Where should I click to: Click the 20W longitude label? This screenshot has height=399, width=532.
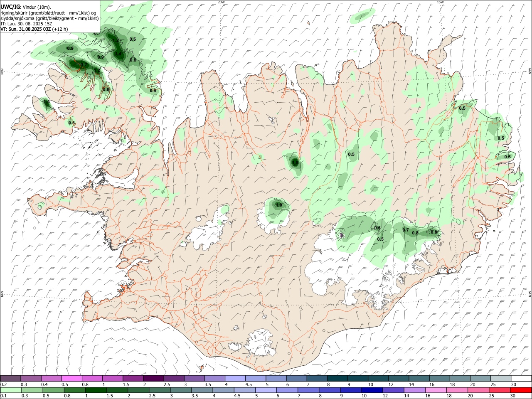(x=221, y=2)
